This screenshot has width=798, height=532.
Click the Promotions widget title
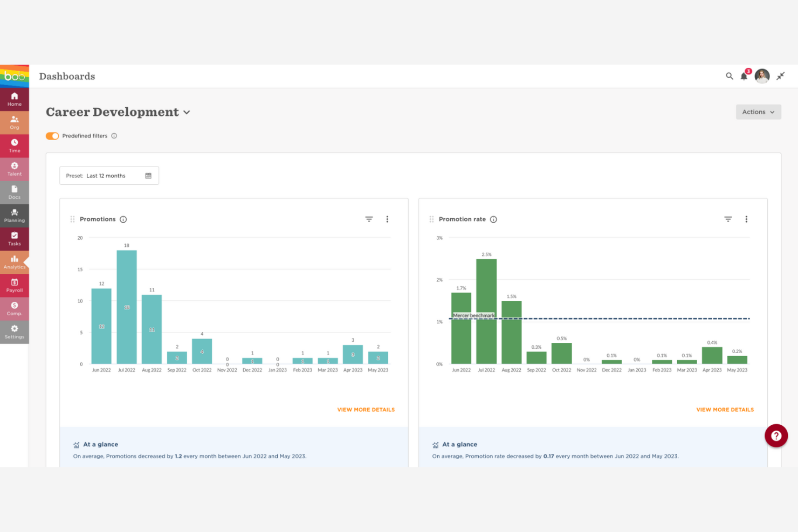click(x=98, y=219)
